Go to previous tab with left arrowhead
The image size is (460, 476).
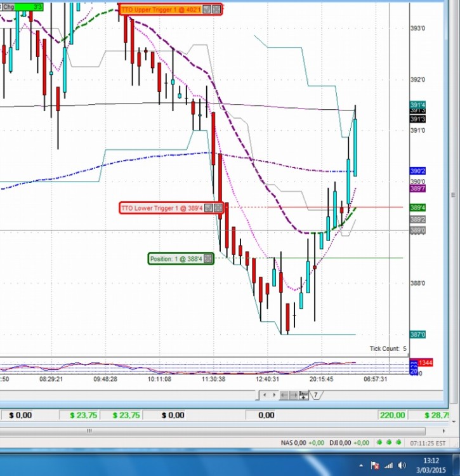(265, 395)
